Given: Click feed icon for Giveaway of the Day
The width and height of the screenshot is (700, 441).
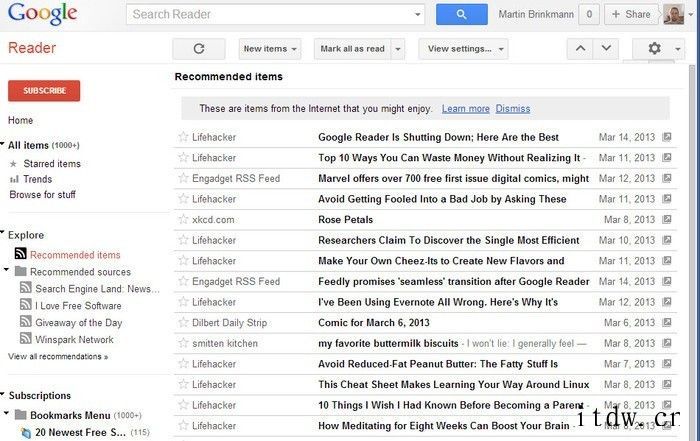Looking at the screenshot, I should click(25, 321).
